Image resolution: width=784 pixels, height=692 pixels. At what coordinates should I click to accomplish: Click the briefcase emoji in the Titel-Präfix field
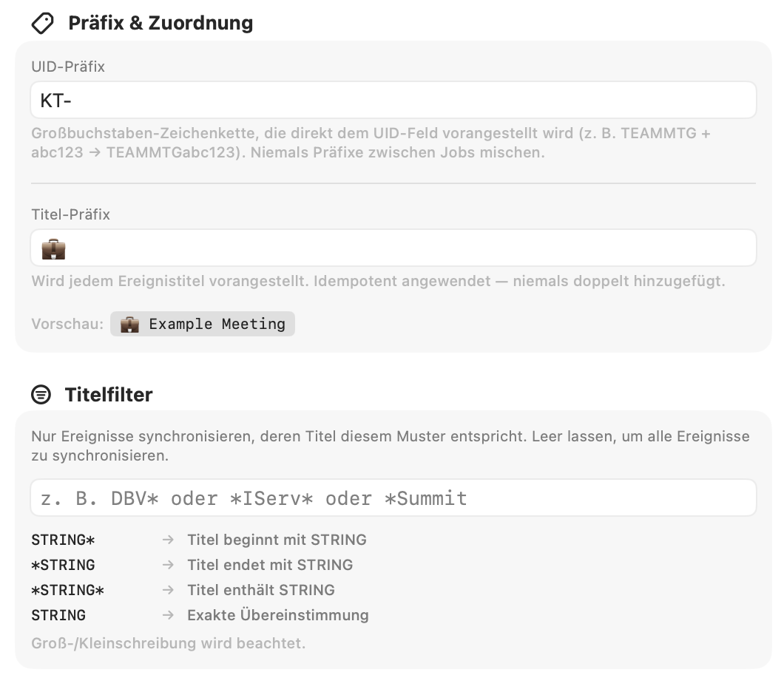pyautogui.click(x=53, y=248)
